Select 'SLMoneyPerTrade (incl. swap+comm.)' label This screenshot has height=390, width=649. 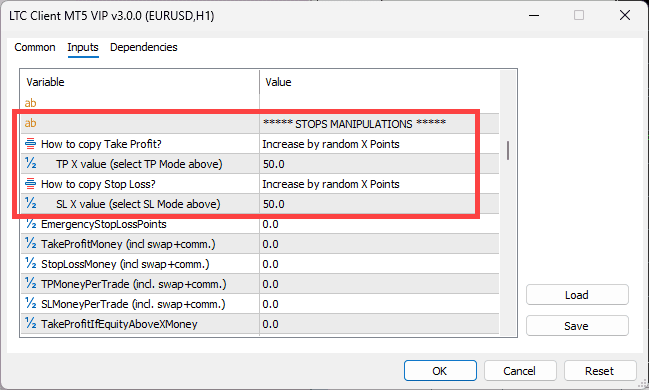133,304
